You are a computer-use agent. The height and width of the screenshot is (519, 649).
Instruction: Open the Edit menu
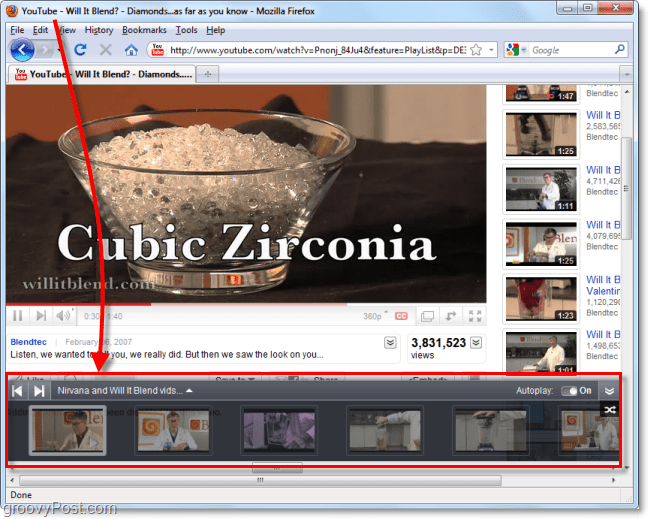(40, 30)
